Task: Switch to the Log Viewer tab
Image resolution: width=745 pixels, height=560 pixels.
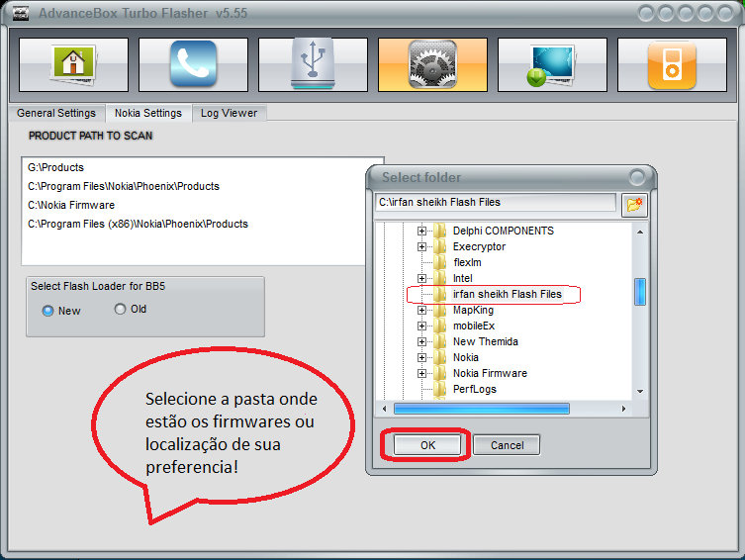Action: tap(229, 114)
